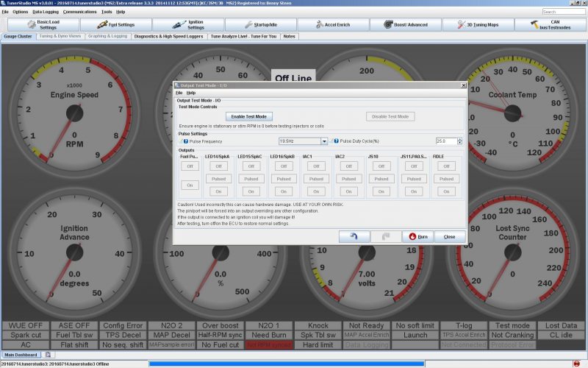The image size is (588, 368).
Task: Click the red Not RPM synced indicator
Action: click(269, 344)
